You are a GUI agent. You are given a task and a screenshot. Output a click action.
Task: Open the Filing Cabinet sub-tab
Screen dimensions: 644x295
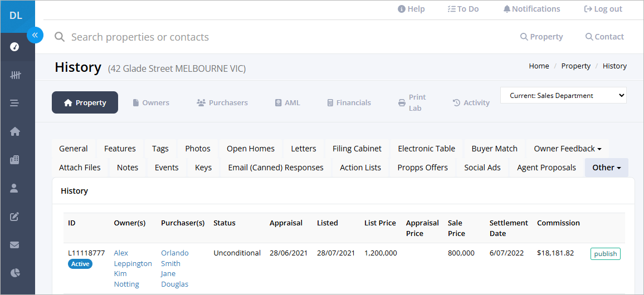357,149
